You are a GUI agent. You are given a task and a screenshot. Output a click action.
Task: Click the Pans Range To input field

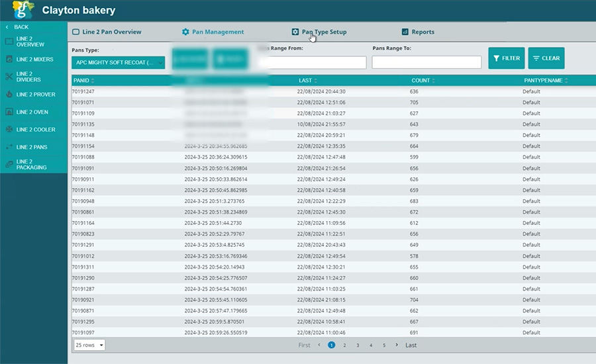(426, 62)
